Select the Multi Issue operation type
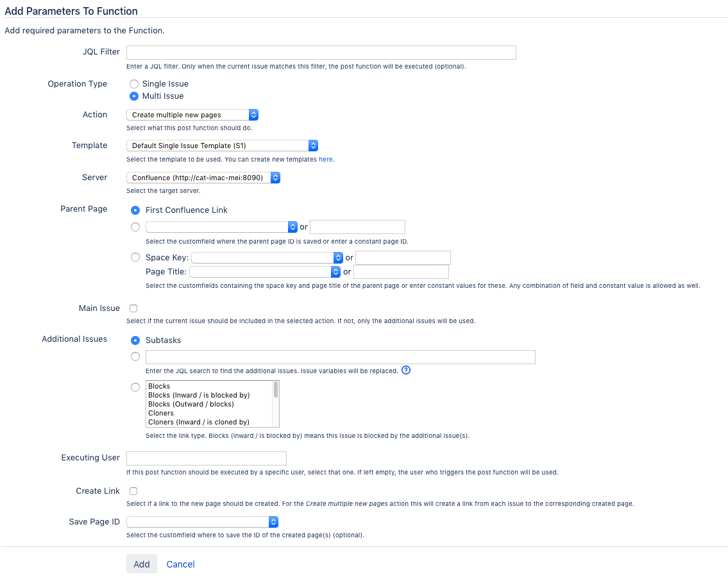728x579 pixels. 134,96
